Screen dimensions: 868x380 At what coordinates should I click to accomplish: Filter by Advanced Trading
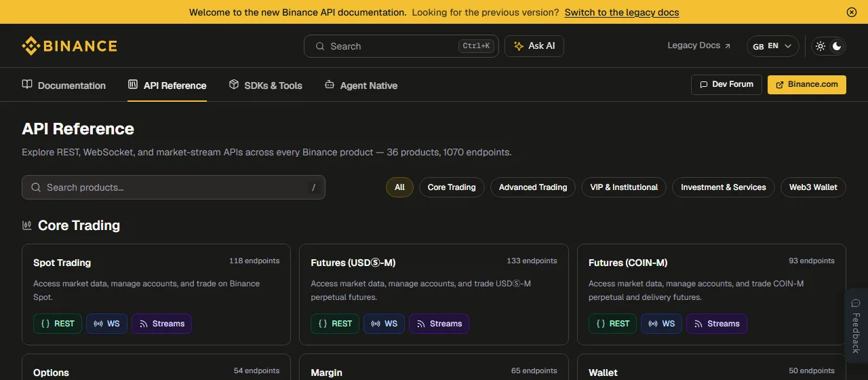(x=533, y=187)
